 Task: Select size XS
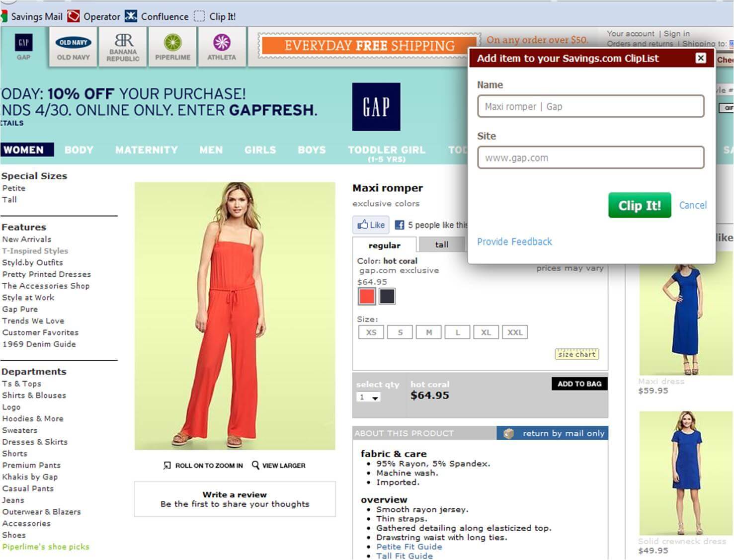click(371, 332)
